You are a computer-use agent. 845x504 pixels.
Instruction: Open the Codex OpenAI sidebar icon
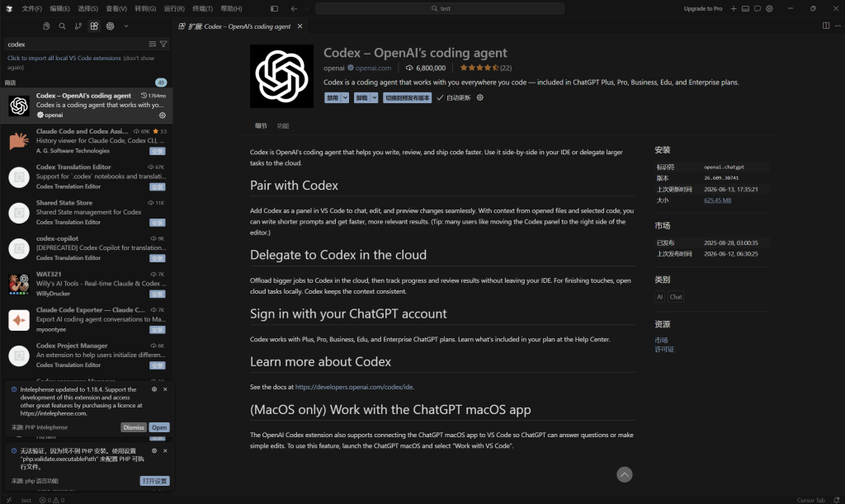tap(110, 26)
